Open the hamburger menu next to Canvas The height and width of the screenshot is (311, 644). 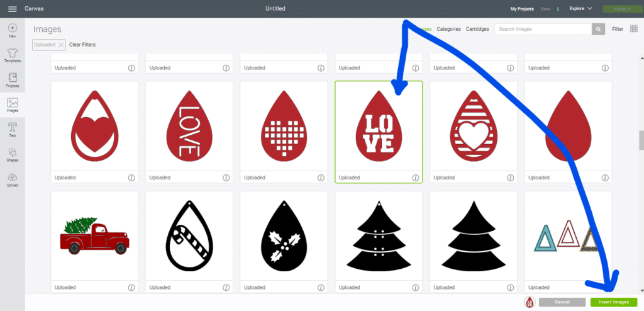click(x=12, y=9)
